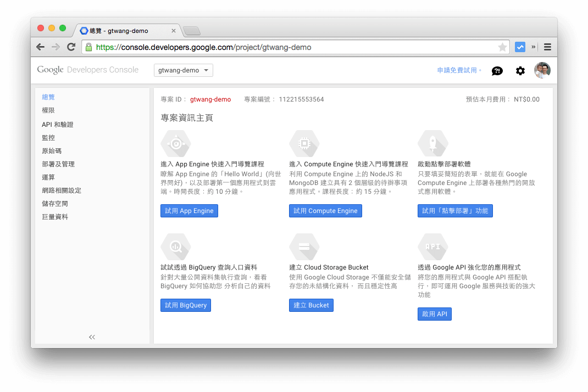Open the console settings gear icon
Viewport: 588px width, 392px height.
(520, 70)
